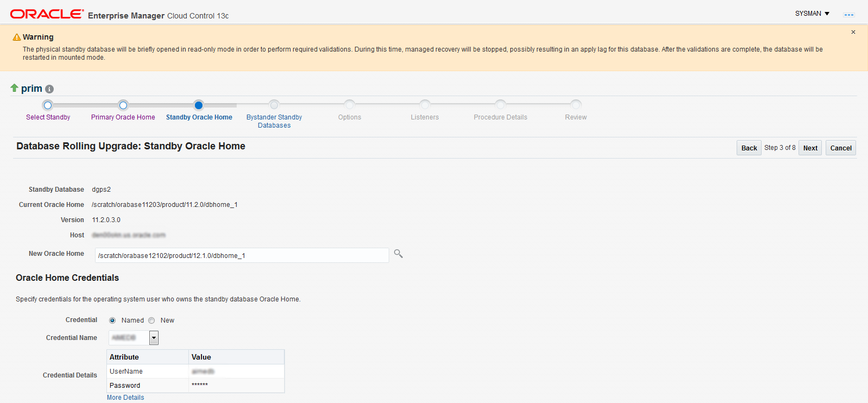This screenshot has width=868, height=403.
Task: Open the Standby Oracle Home step label
Action: click(x=199, y=117)
